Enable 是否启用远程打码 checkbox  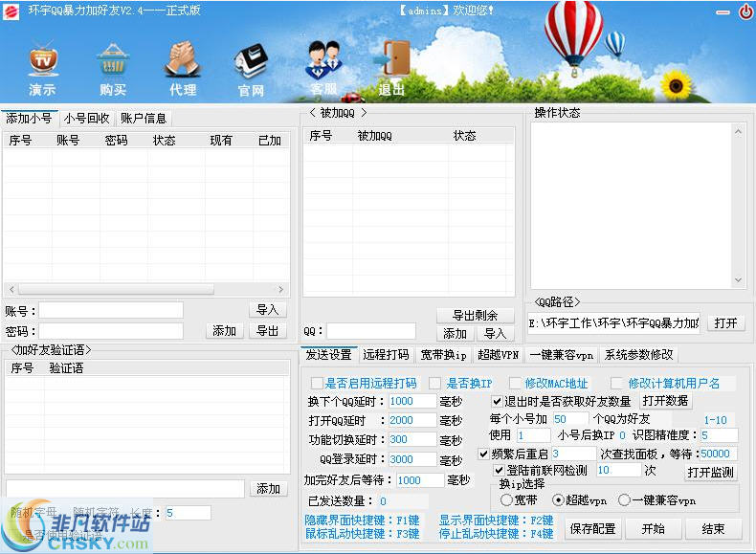[317, 384]
